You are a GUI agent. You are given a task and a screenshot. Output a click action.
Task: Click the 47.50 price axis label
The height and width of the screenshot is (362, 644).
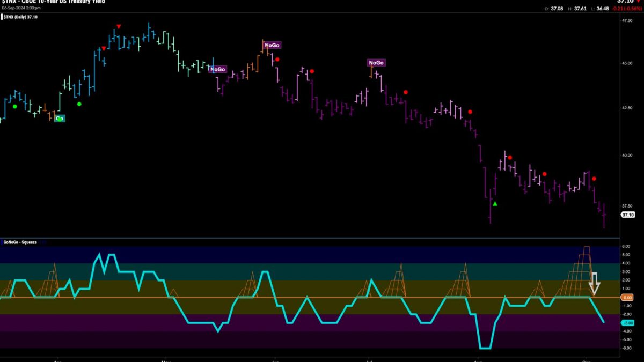point(627,20)
